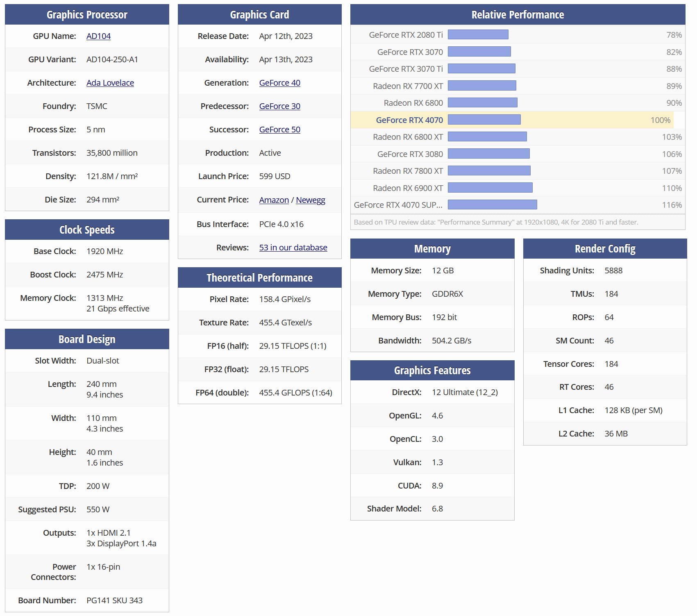Click the FP64 value 455.4 GFLOPS (1:64)
This screenshot has height=616, width=697.
(x=296, y=393)
